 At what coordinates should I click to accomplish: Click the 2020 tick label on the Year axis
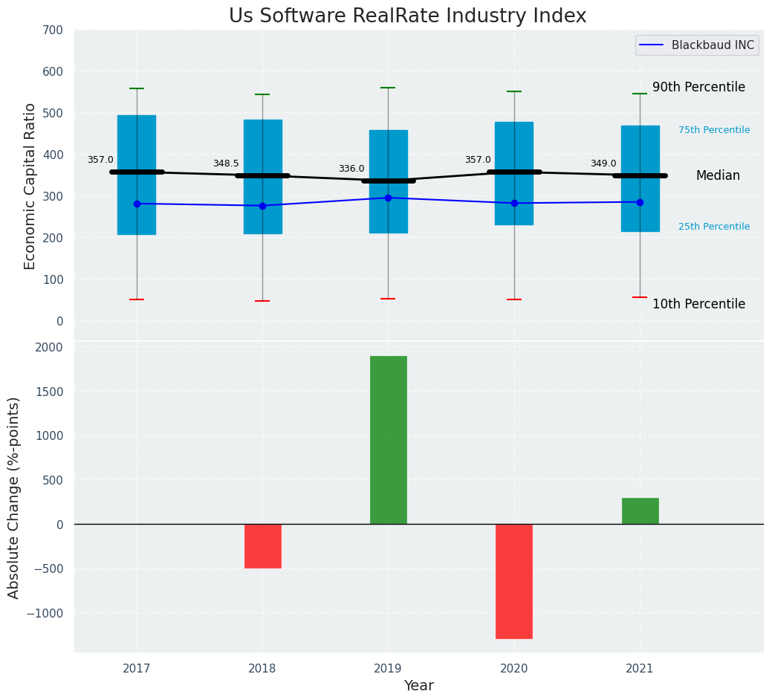click(514, 669)
